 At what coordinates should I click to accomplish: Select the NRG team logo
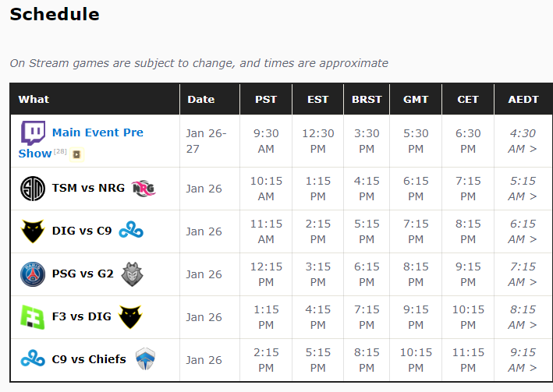click(x=144, y=189)
